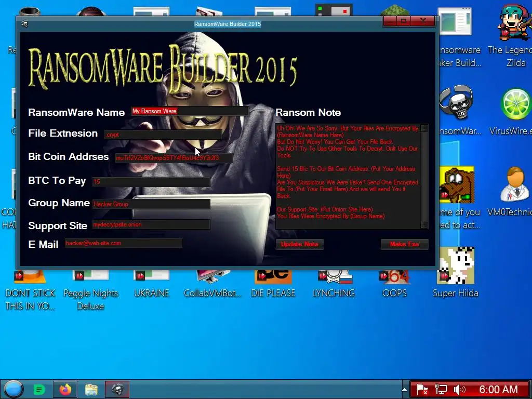This screenshot has width=532, height=399.
Task: Click the BTC To Pay input field
Action: point(151,181)
